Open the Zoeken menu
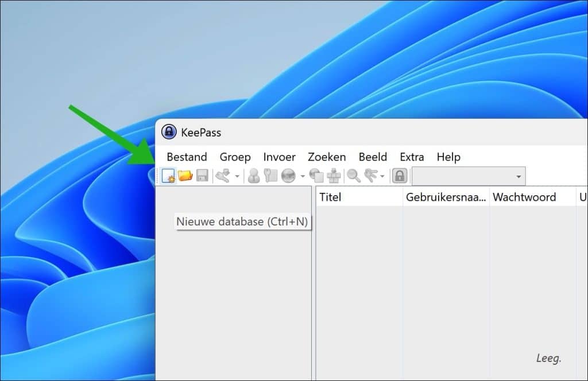The height and width of the screenshot is (381, 588). coord(326,157)
